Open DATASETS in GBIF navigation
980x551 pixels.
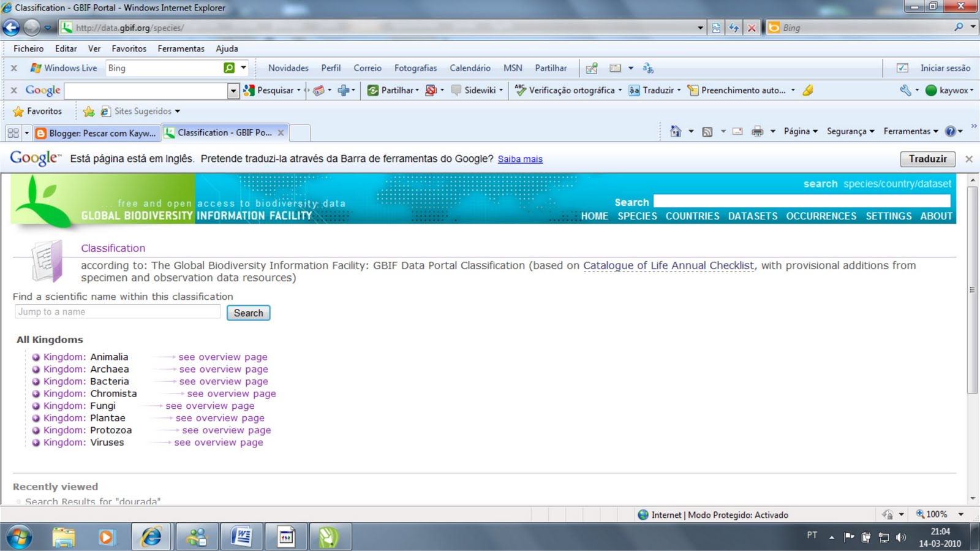click(x=753, y=216)
